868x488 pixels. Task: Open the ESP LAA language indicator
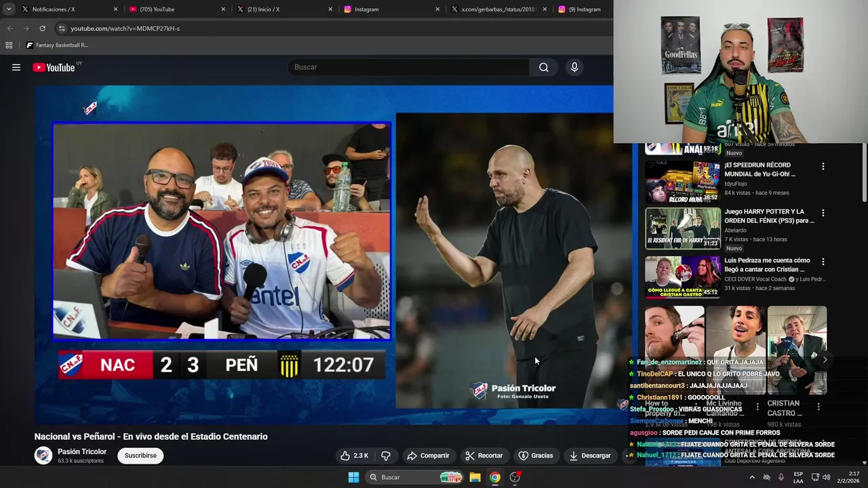tap(798, 477)
